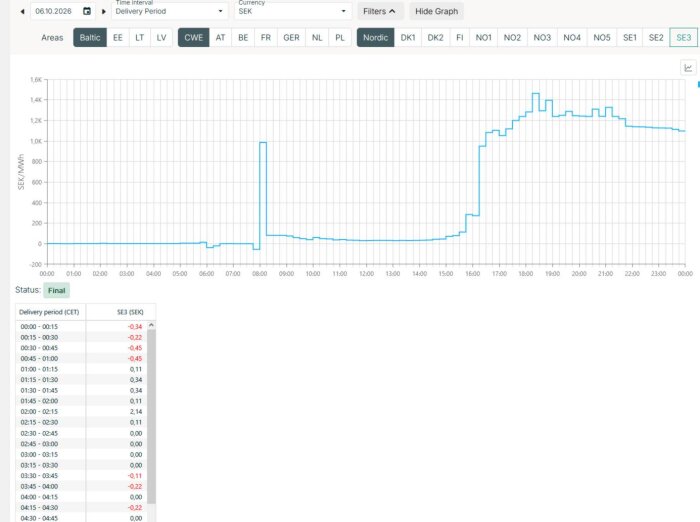Toggle the BE area
This screenshot has height=522, width=700.
click(243, 38)
